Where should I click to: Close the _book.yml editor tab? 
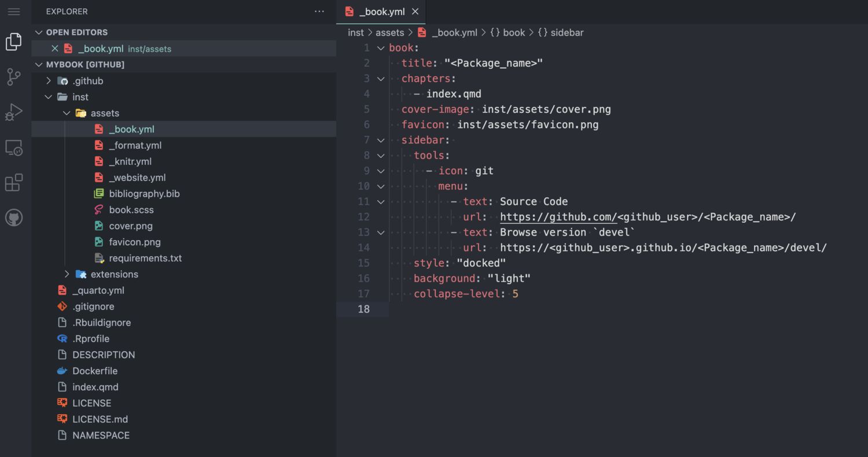tap(415, 12)
